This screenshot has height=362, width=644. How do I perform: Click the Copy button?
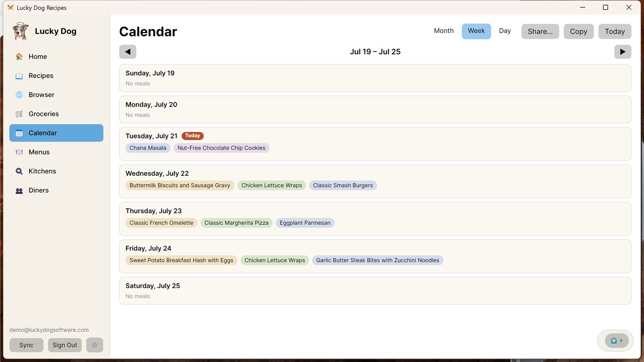tap(579, 31)
